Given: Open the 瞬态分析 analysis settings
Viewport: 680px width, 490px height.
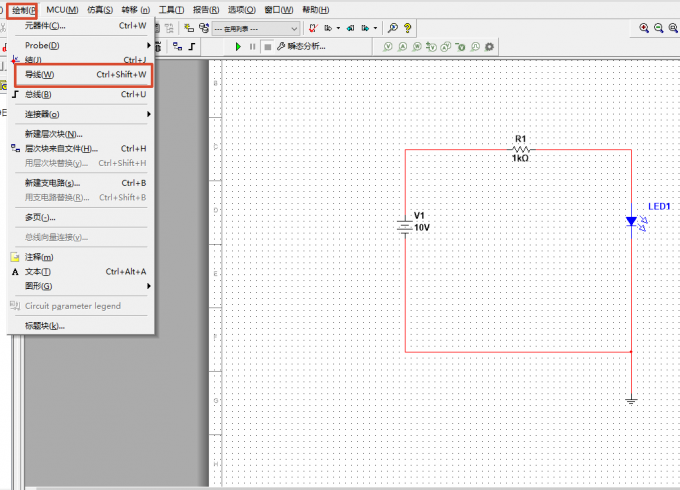Looking at the screenshot, I should pos(301,46).
